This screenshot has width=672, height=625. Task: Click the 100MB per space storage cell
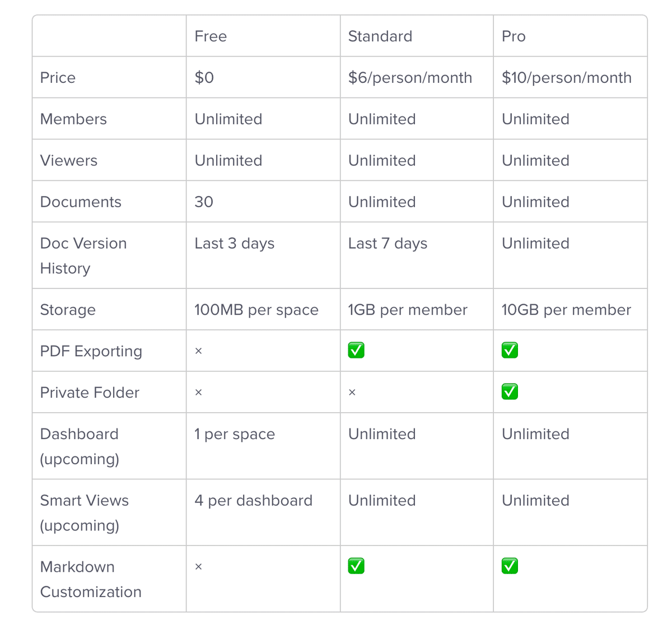(x=256, y=310)
